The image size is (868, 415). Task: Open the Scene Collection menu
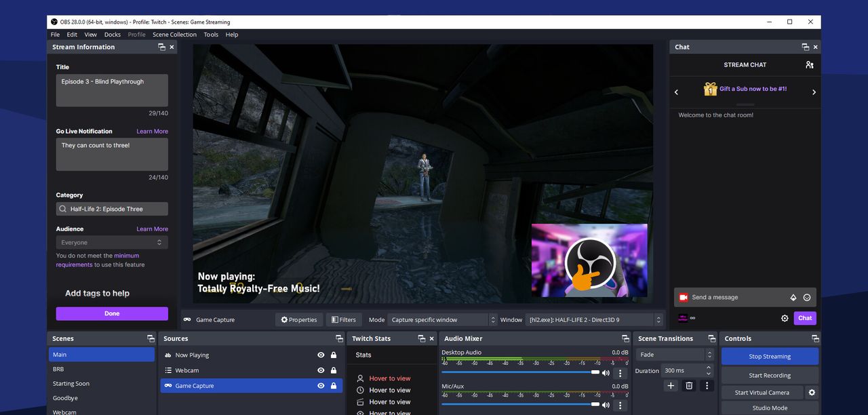pos(174,35)
